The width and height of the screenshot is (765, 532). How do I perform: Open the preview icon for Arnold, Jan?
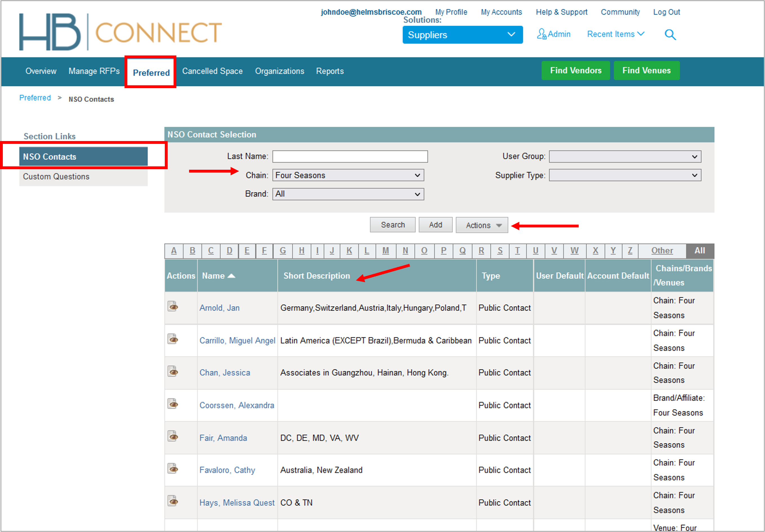tap(173, 307)
